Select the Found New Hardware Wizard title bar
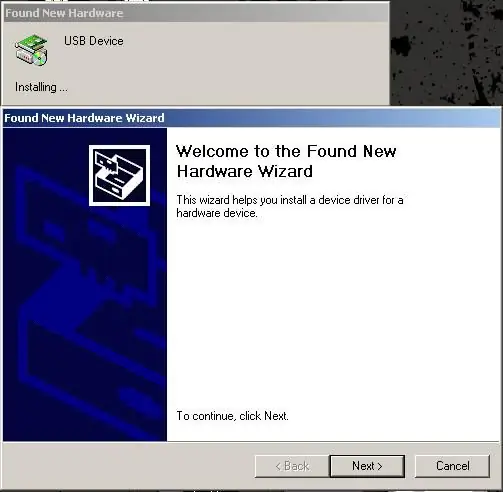Viewport: 503px width, 492px height. [x=252, y=118]
